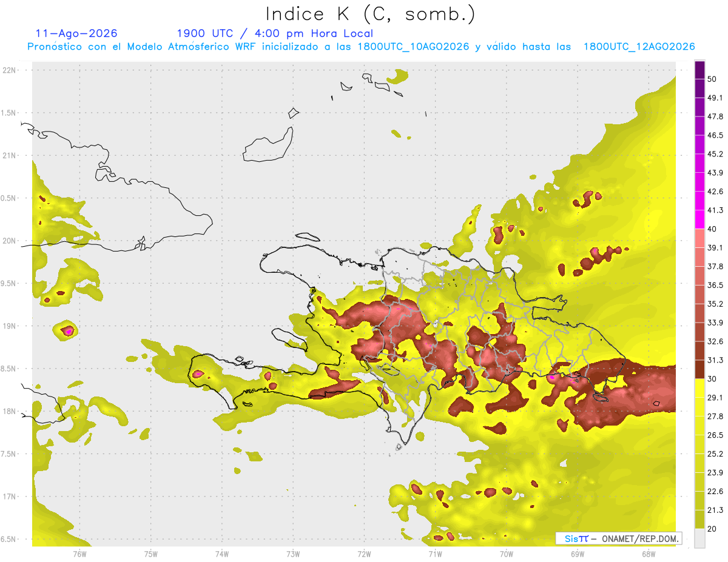Screen dimensions: 728x562
Task: Click colorbar value "30"
Action: click(712, 379)
